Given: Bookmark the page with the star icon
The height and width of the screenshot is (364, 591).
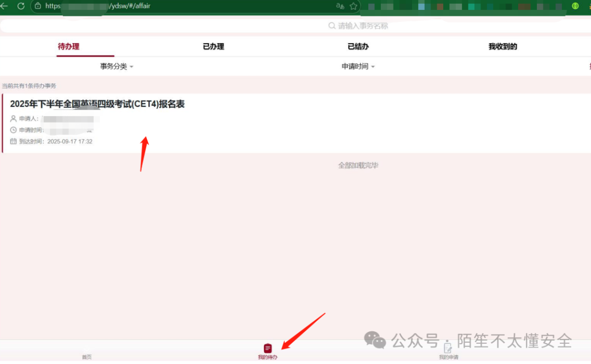Looking at the screenshot, I should pos(352,7).
